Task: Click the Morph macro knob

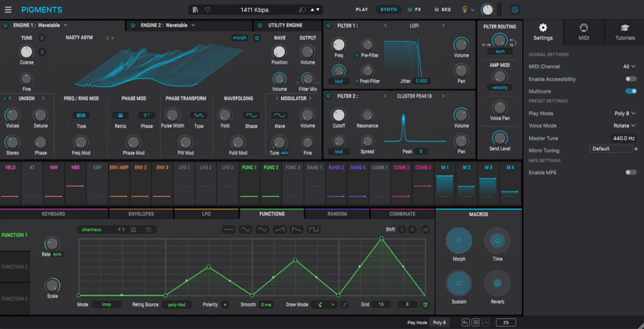Action: 458,241
